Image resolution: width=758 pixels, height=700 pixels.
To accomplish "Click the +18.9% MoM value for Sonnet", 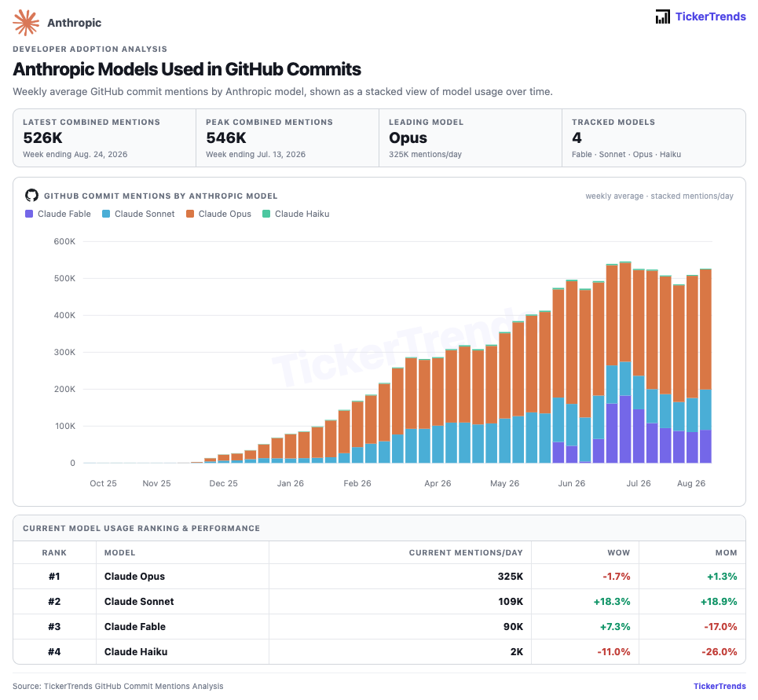I will click(719, 601).
